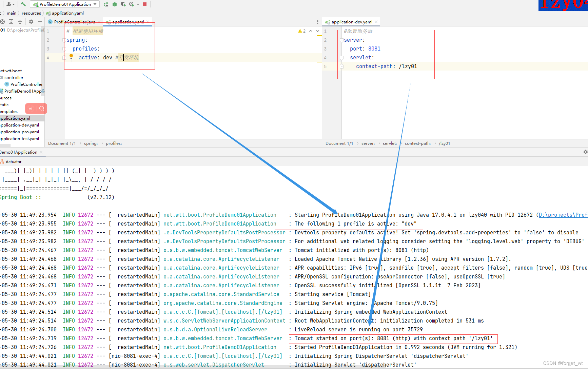Open editor tabs more-options kebab menu
588x369 pixels.
(x=318, y=22)
